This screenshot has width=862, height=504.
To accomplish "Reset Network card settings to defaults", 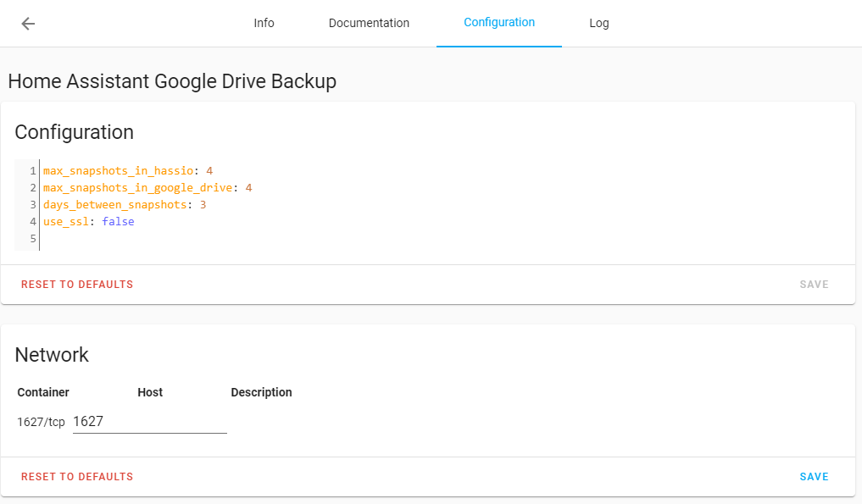I will (77, 477).
